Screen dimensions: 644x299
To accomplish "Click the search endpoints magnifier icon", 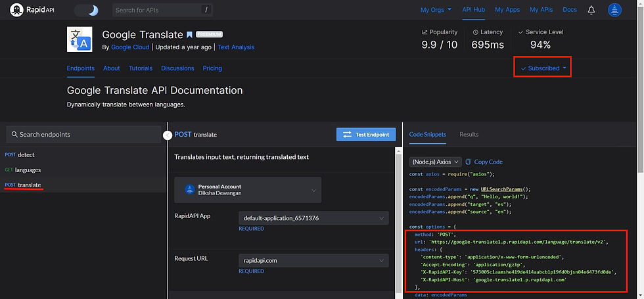I will pos(14,134).
